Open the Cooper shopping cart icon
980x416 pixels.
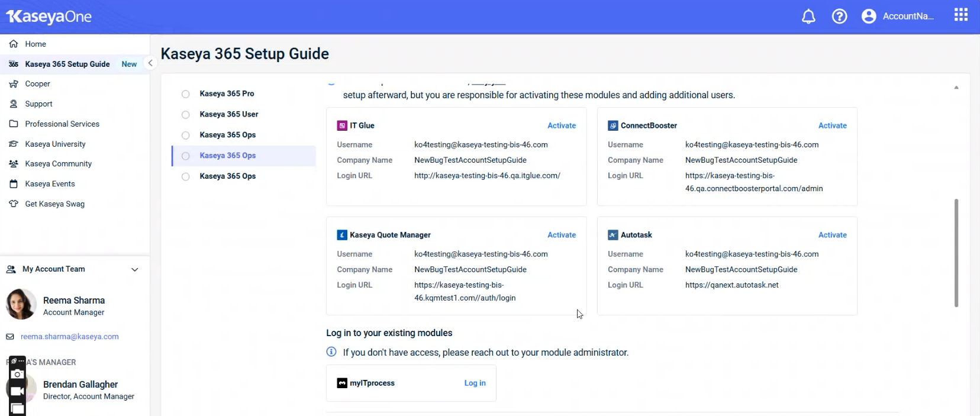point(14,84)
